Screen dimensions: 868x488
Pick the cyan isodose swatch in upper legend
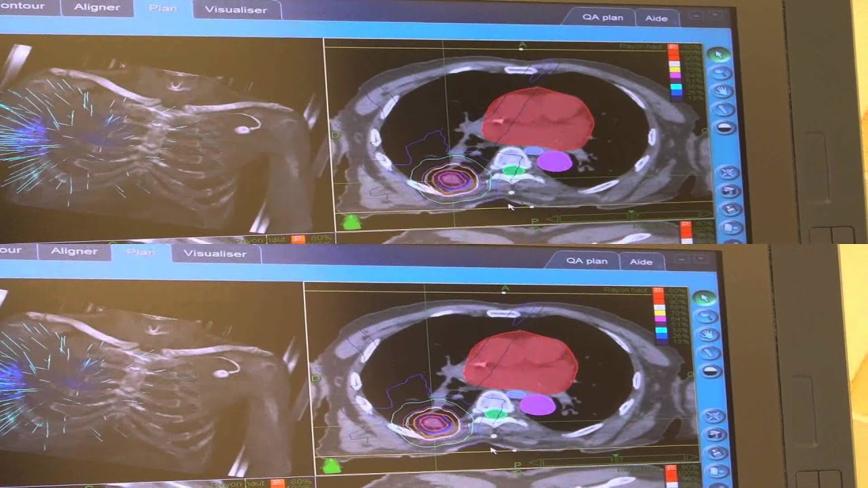pyautogui.click(x=676, y=87)
